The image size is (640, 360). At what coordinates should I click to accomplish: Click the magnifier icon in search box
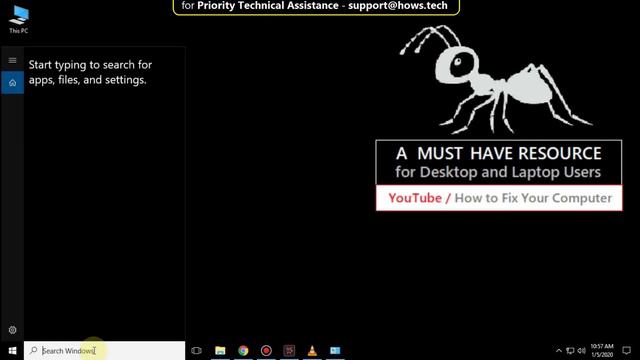[33, 350]
